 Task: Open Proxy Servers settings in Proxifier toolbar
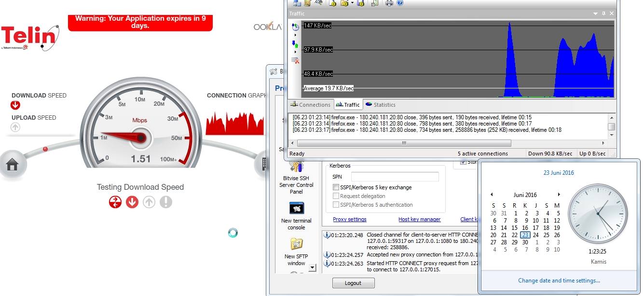point(297,3)
